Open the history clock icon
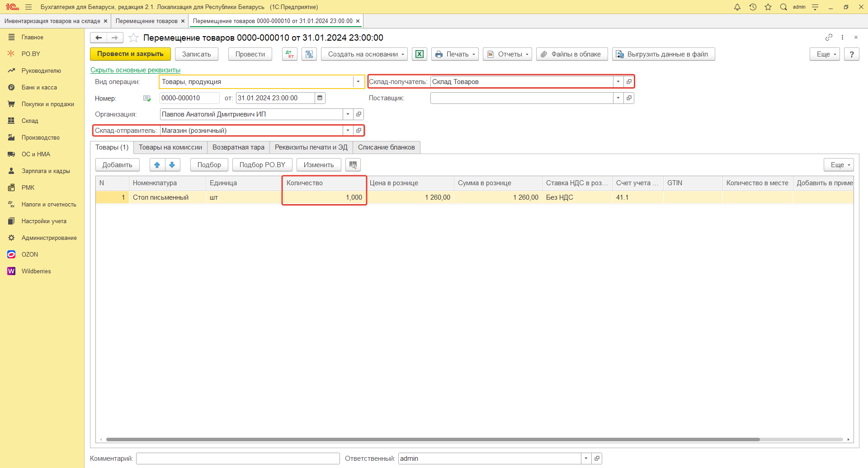Screen dimensions: 868x468 (753, 7)
